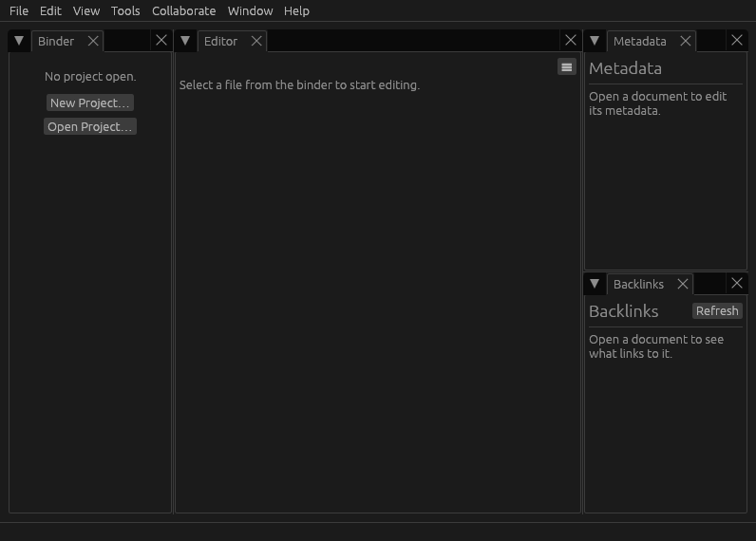Open the Window menu

coord(250,10)
